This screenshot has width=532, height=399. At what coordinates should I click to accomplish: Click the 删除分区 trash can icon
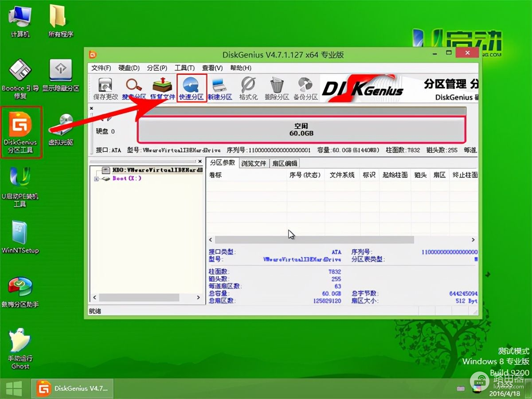[277, 88]
